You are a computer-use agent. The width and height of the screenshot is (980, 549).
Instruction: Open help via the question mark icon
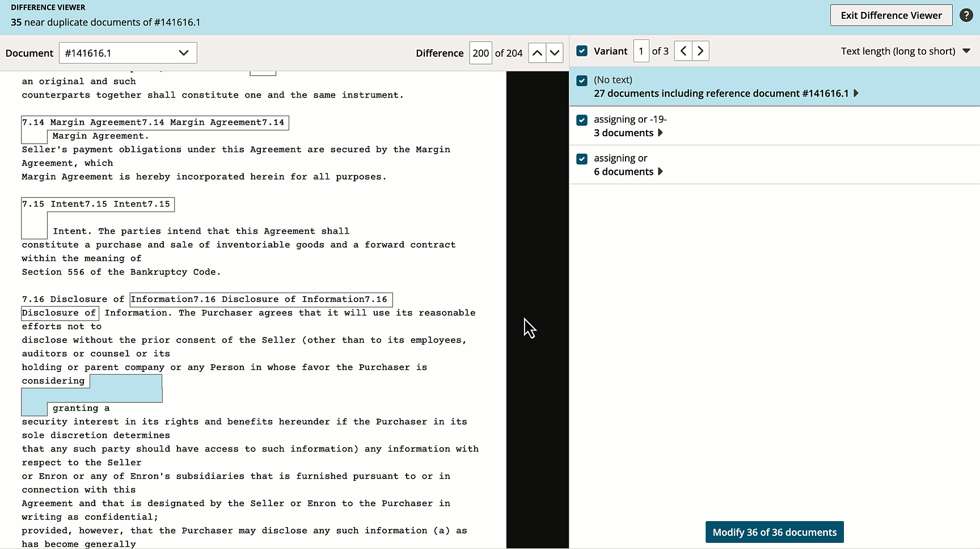967,15
